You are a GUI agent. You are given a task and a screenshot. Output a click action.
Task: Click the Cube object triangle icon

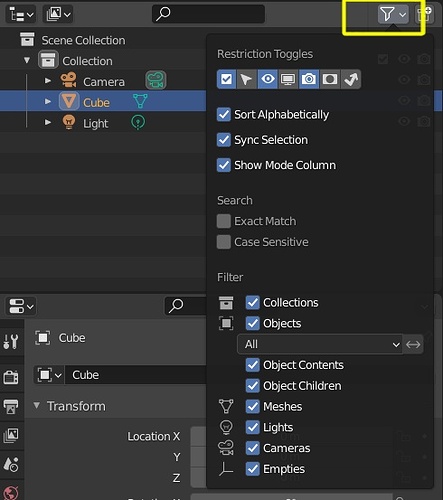[x=69, y=101]
